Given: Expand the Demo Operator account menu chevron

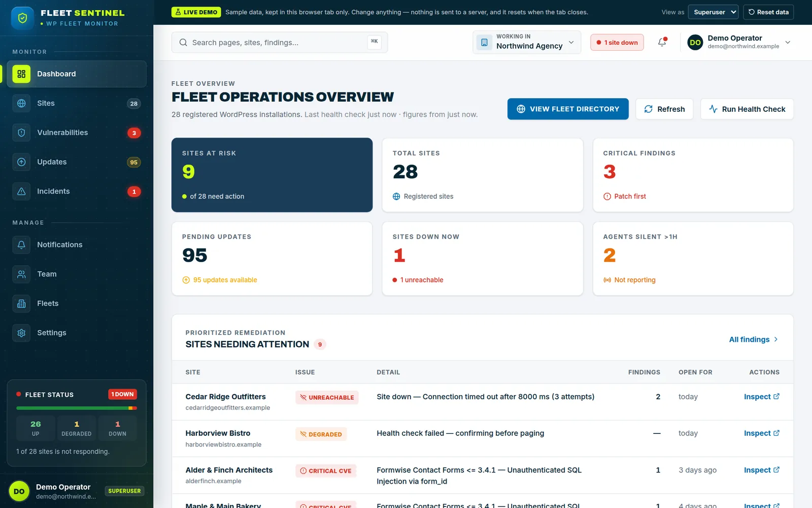Looking at the screenshot, I should tap(788, 43).
